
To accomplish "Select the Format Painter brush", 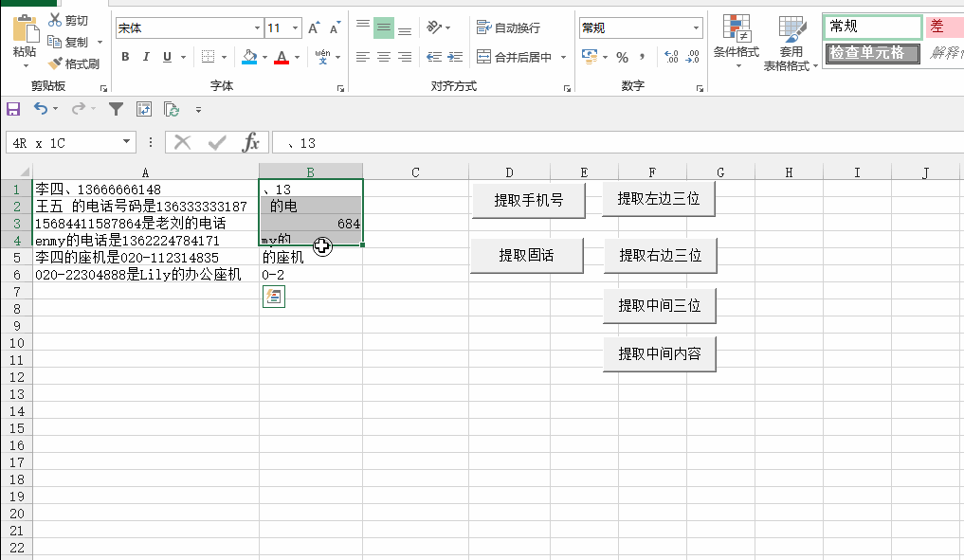I will click(55, 63).
